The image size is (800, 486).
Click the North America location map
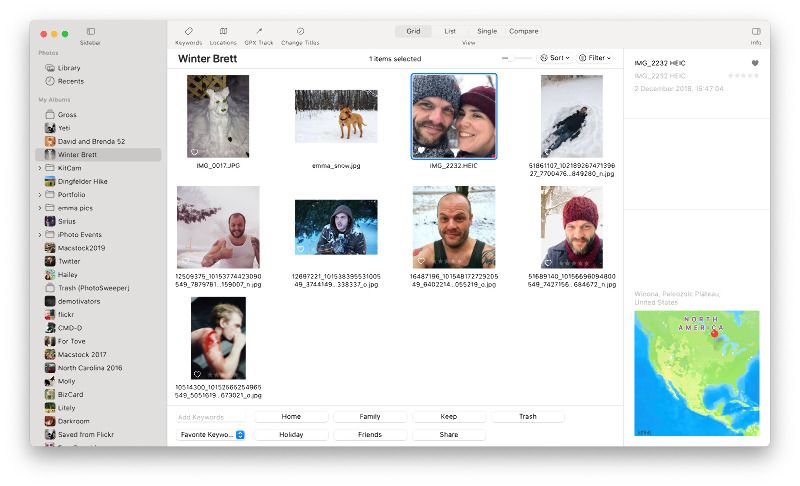(696, 373)
